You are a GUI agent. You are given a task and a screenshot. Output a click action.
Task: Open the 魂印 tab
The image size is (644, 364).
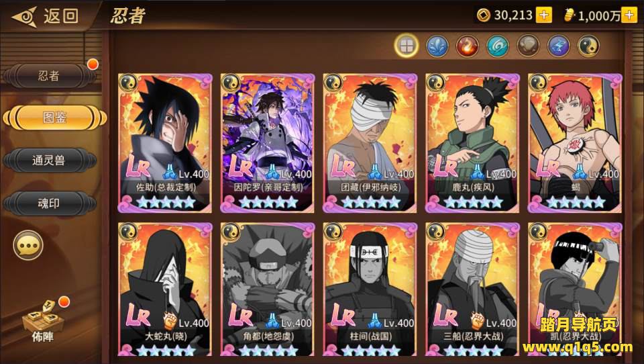tap(49, 203)
